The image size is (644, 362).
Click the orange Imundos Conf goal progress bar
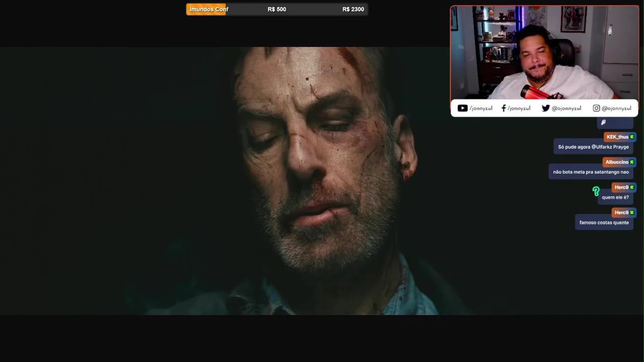coord(206,9)
